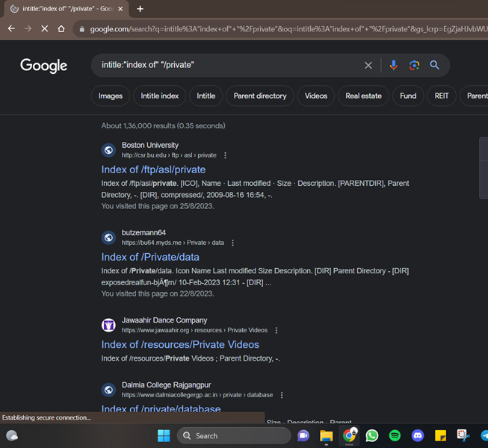This screenshot has height=448, width=488.
Task: Click the Dalmia College globe favicon
Action: 108,390
